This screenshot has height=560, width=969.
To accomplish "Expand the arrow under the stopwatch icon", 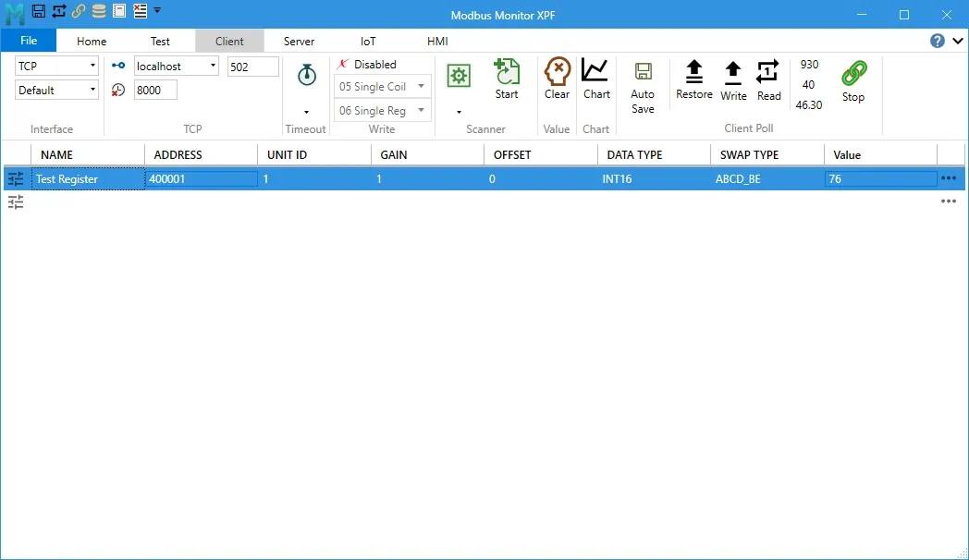I will [307, 112].
